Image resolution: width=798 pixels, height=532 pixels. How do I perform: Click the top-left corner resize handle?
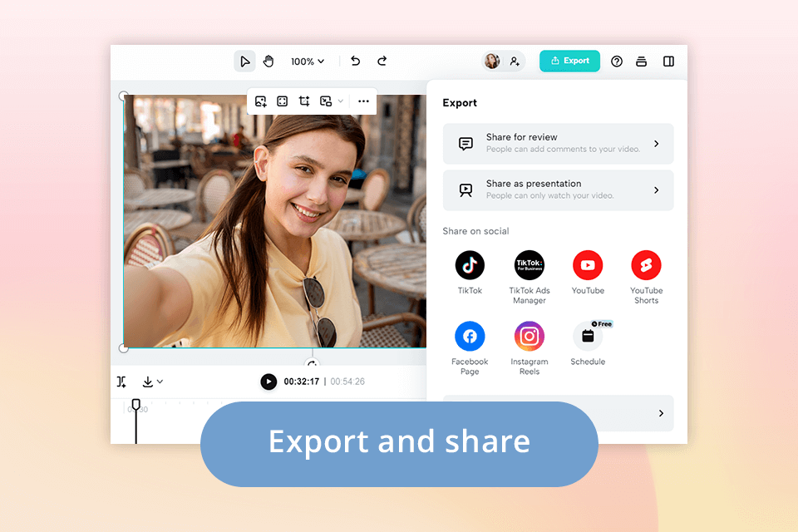pyautogui.click(x=123, y=96)
